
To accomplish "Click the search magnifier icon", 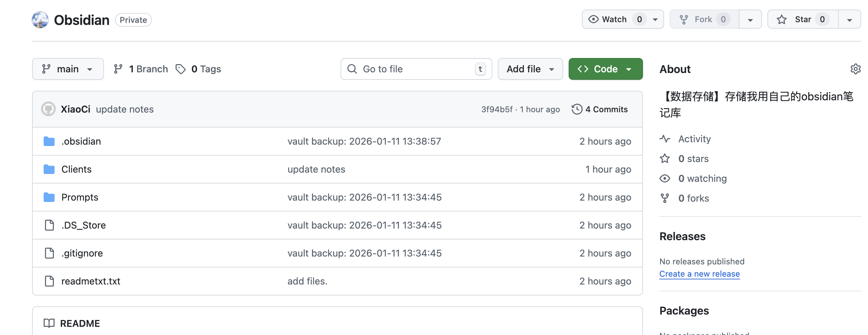I will point(352,69).
